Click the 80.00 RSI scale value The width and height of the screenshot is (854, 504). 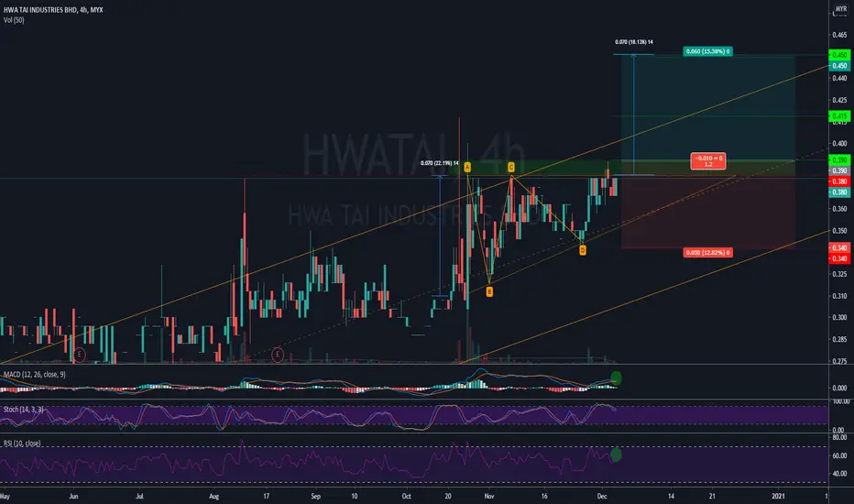pyautogui.click(x=840, y=437)
